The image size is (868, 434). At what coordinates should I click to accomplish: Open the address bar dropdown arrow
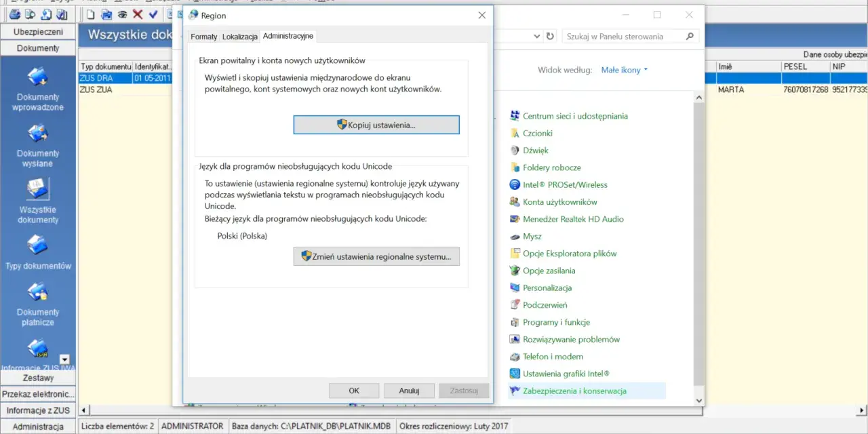(536, 37)
